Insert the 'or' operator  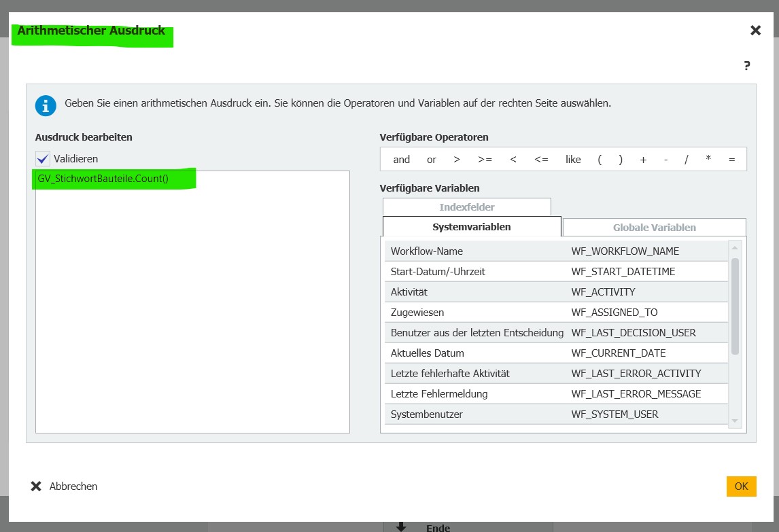tap(432, 160)
